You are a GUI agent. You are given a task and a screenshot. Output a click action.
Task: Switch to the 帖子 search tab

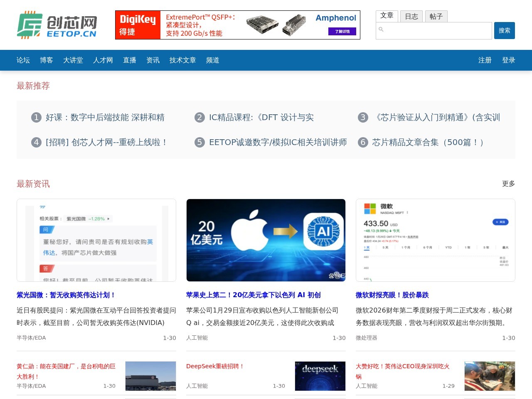436,17
